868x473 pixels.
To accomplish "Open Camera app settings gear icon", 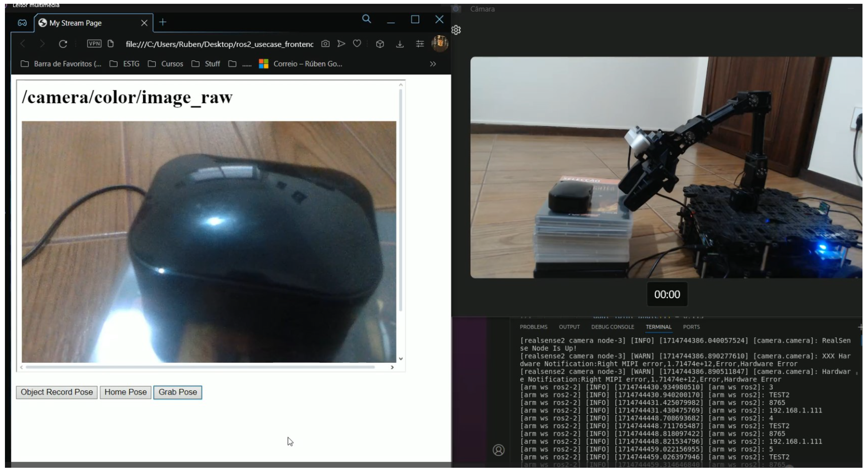I will [x=456, y=30].
